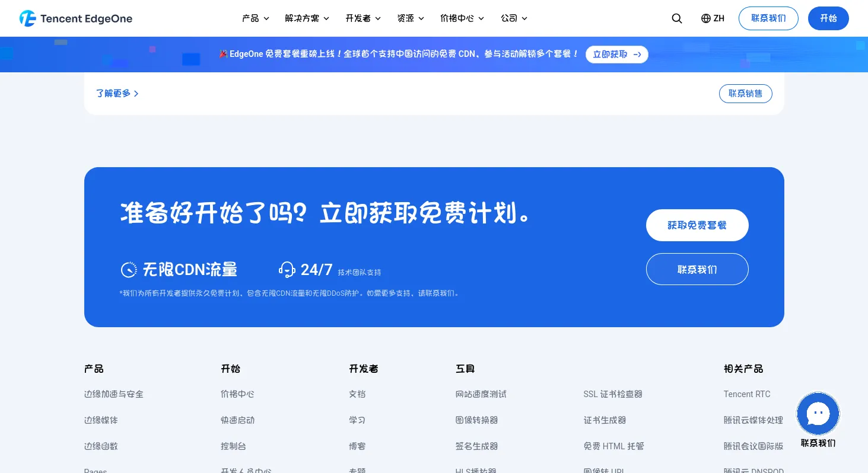Go to 学习 in the footer
The width and height of the screenshot is (868, 473).
tap(357, 420)
